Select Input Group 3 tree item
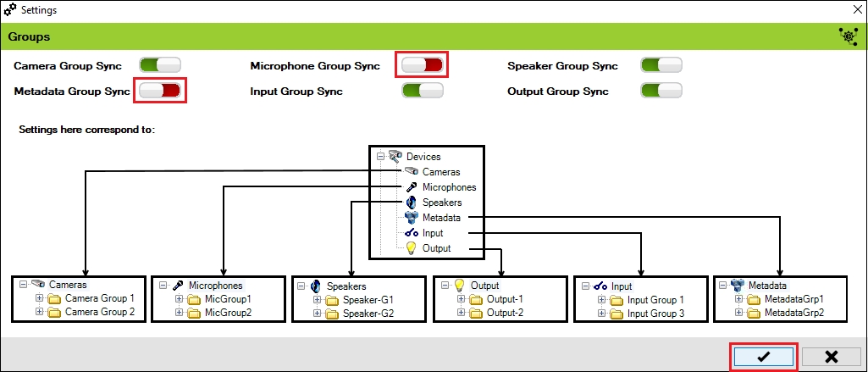Image resolution: width=868 pixels, height=372 pixels. (x=655, y=314)
